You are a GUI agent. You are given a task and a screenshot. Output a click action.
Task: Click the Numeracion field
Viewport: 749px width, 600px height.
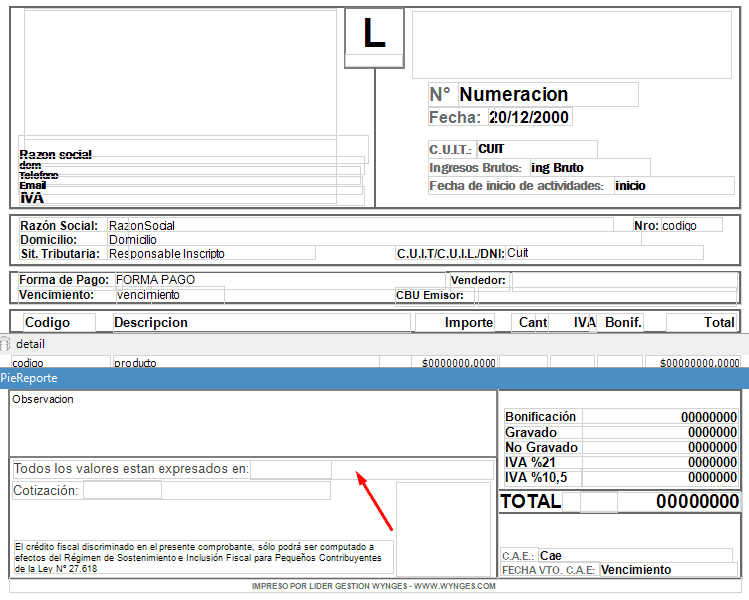click(x=547, y=95)
